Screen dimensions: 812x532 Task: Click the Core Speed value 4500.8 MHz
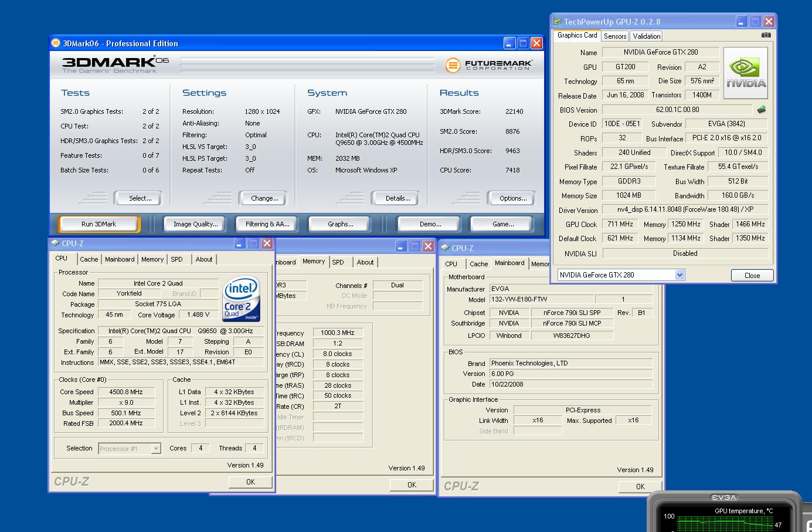point(126,392)
